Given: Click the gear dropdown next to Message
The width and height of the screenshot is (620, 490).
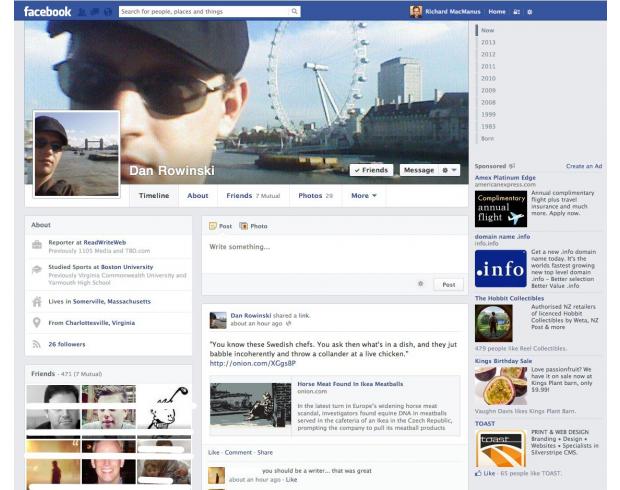Looking at the screenshot, I should (x=450, y=170).
